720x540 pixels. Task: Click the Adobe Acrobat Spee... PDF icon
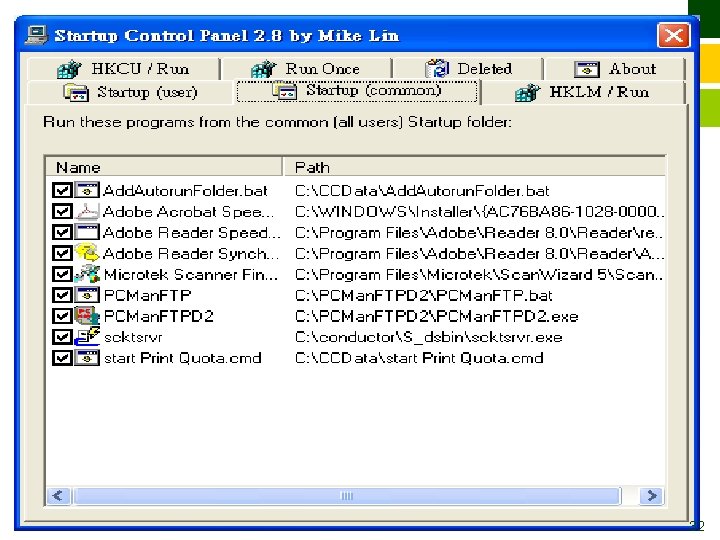click(x=87, y=211)
